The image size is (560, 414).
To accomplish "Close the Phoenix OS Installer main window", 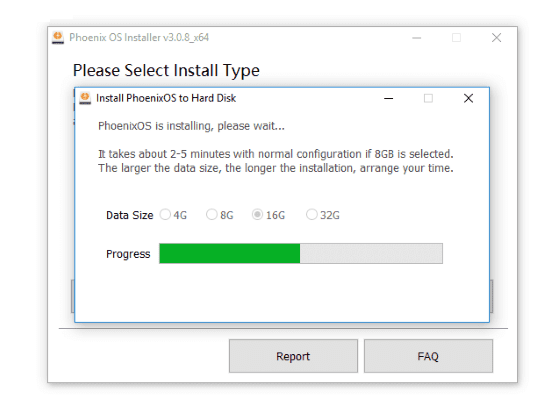I will click(496, 38).
